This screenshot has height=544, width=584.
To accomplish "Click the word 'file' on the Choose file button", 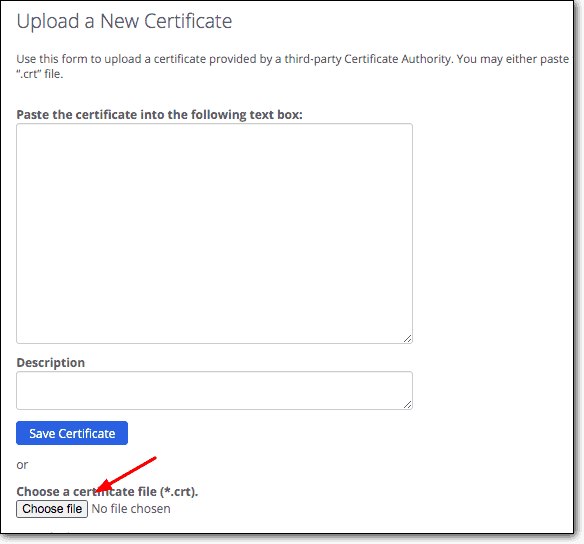I will (74, 509).
